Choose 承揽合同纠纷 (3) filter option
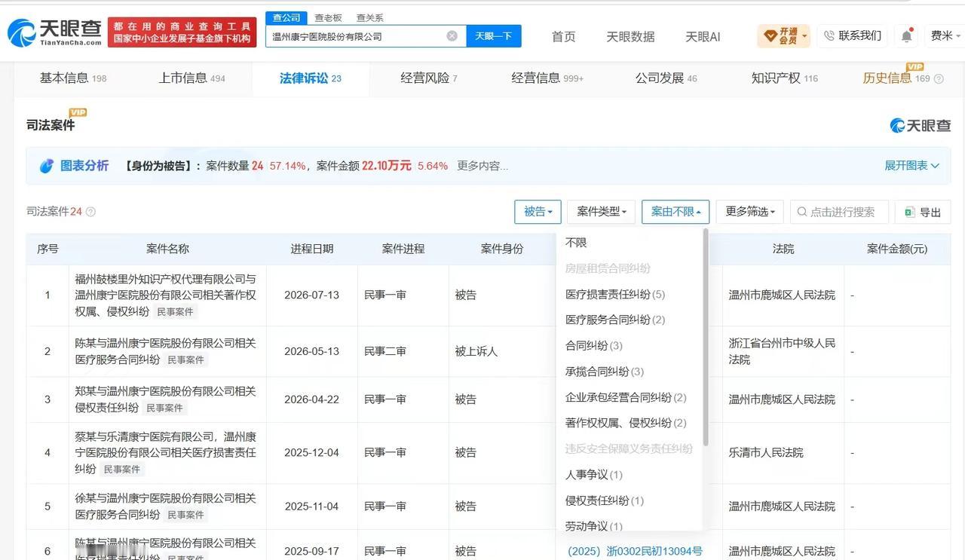The image size is (965, 560). coord(605,372)
